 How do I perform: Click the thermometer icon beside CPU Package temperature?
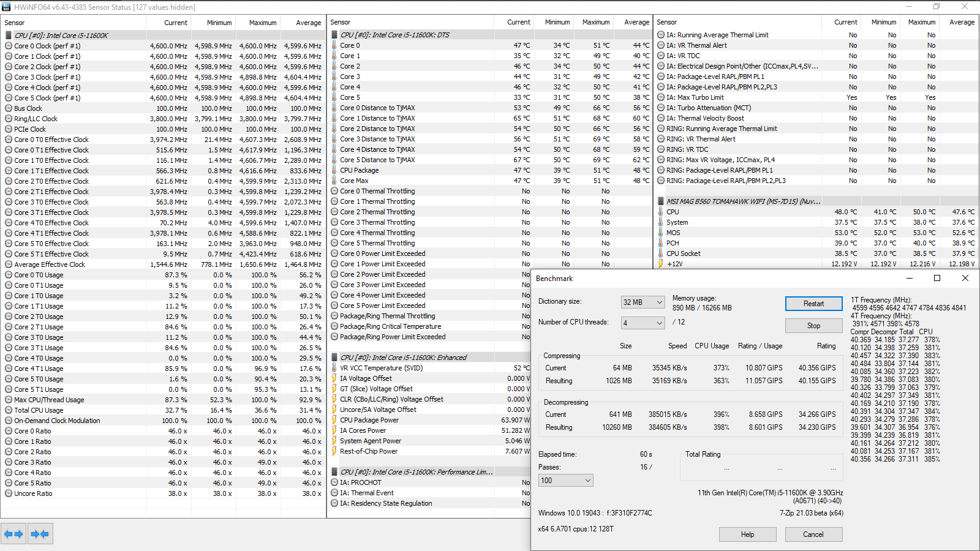point(334,170)
